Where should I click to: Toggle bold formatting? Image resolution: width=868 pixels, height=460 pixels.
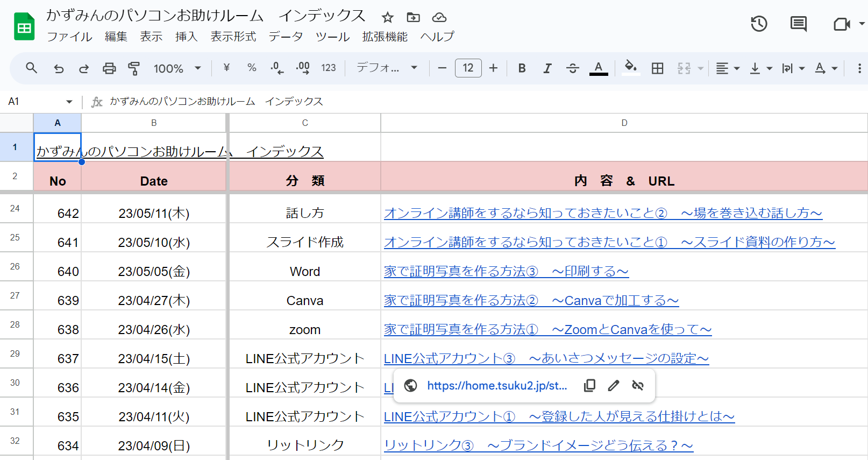(522, 68)
